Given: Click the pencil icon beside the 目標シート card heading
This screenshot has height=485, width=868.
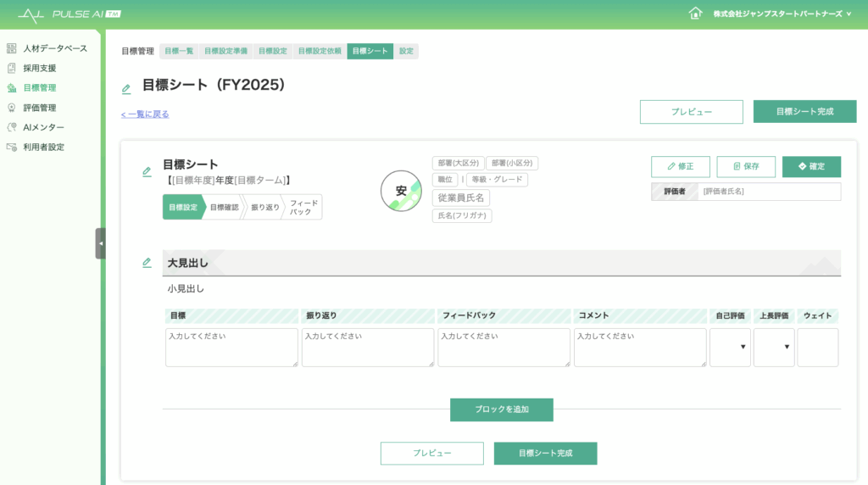Looking at the screenshot, I should point(147,171).
